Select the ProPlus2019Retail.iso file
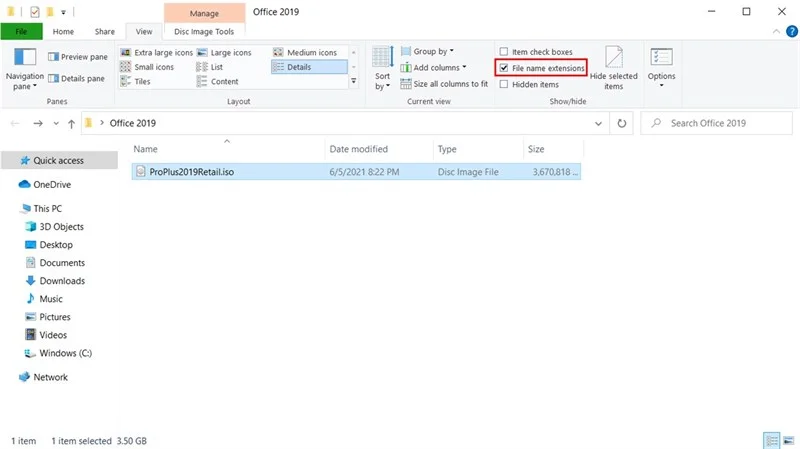 click(x=356, y=172)
